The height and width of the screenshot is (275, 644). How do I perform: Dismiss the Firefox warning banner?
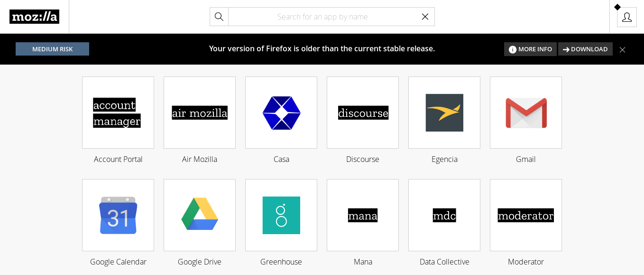click(622, 49)
